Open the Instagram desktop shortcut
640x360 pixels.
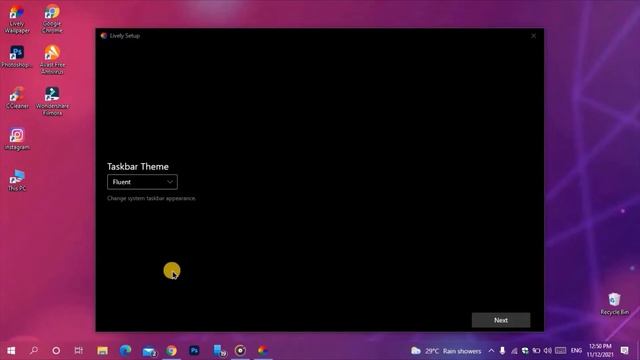pos(17,139)
